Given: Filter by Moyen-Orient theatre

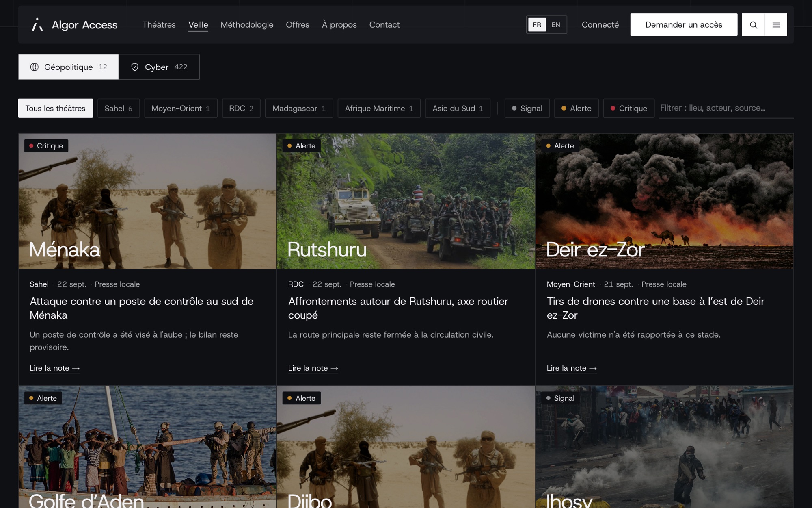Looking at the screenshot, I should point(181,108).
